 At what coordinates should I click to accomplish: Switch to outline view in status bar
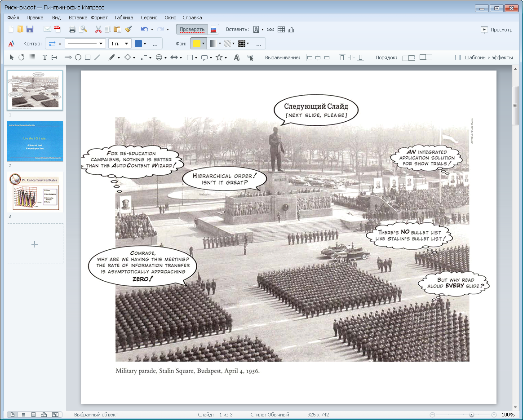23,415
